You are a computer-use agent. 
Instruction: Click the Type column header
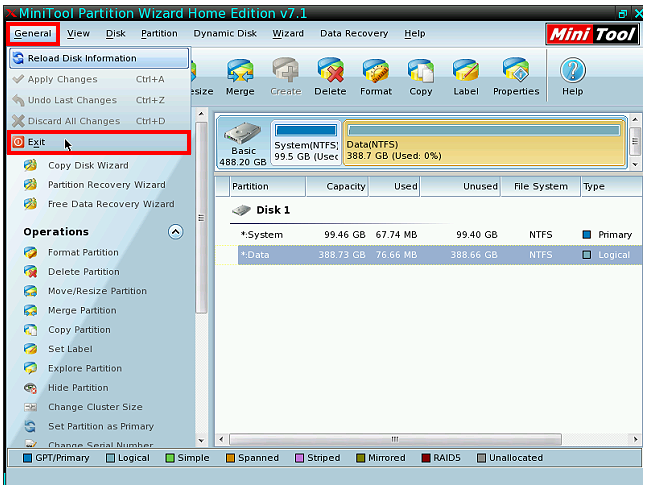point(611,186)
